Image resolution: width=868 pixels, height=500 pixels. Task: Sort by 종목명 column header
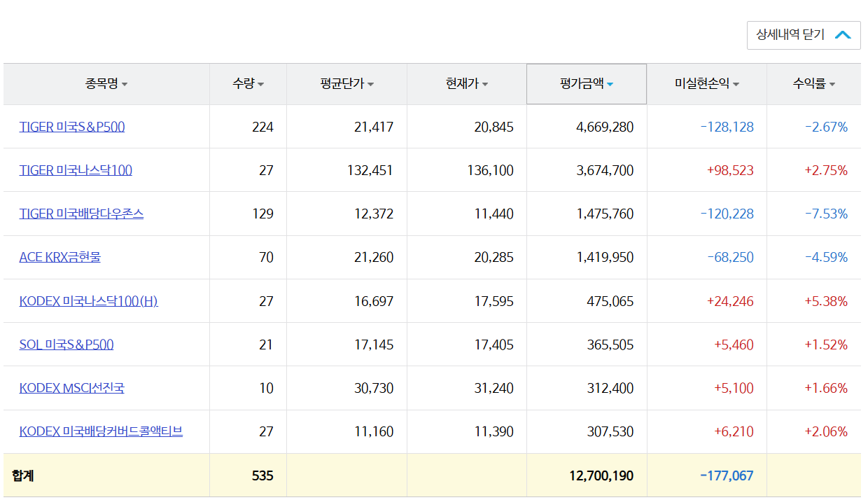tap(106, 84)
